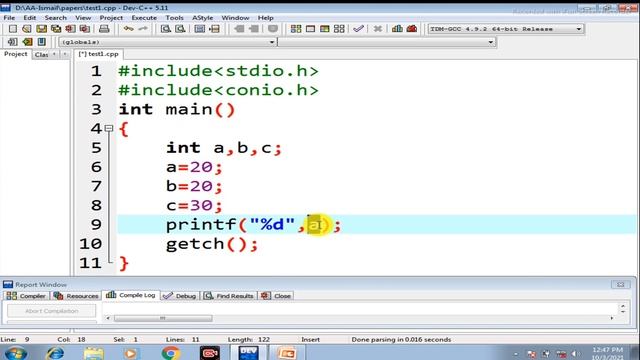The width and height of the screenshot is (640, 360).
Task: Open the Find dialog from toolbar
Action: coord(165,29)
